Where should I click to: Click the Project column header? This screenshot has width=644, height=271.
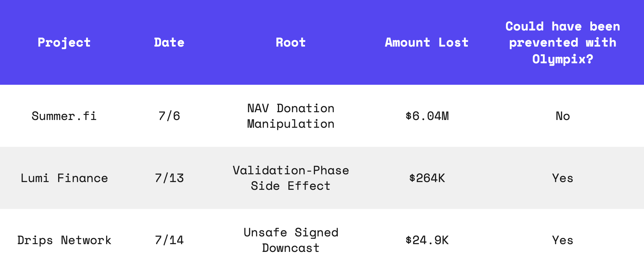64,43
